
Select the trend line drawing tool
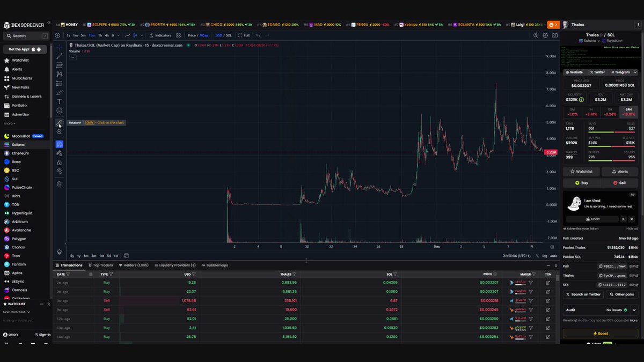60,56
